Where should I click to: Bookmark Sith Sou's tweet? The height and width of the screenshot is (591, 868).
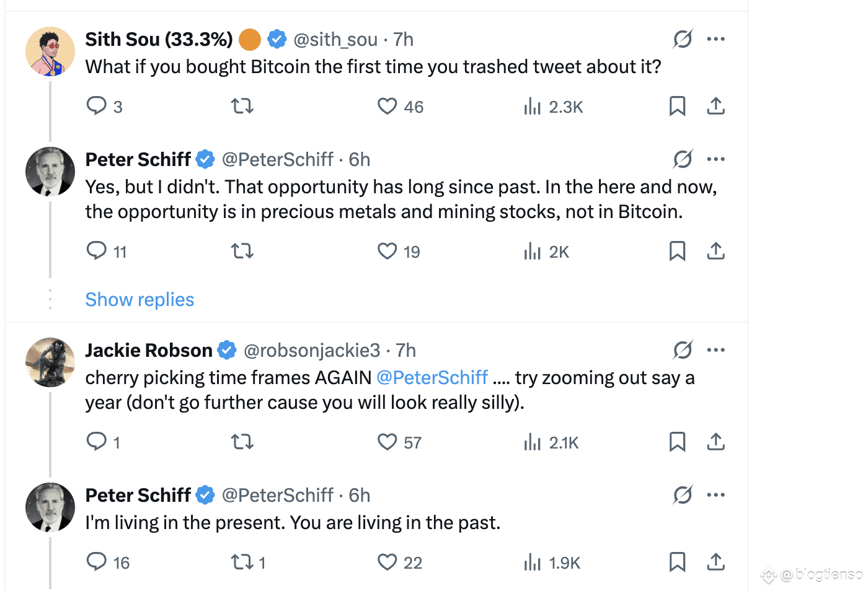click(677, 106)
